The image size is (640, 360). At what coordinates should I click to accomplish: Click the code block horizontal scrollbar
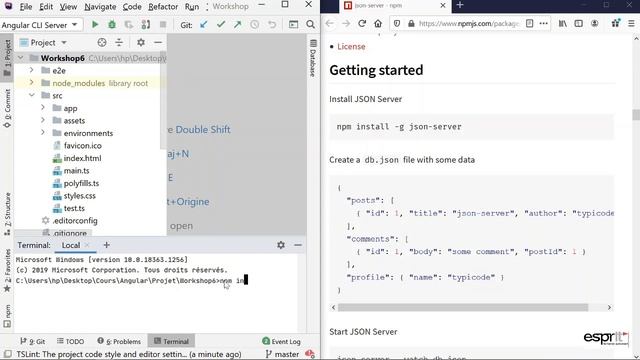pyautogui.click(x=463, y=307)
